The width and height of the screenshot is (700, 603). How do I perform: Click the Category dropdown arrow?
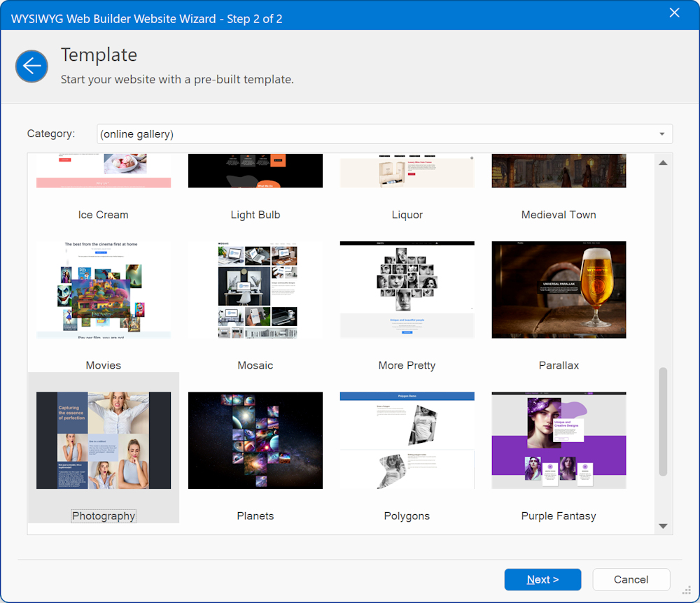[661, 134]
